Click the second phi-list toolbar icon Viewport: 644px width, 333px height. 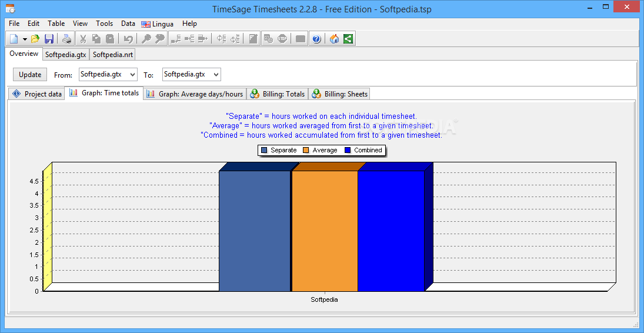(235, 39)
